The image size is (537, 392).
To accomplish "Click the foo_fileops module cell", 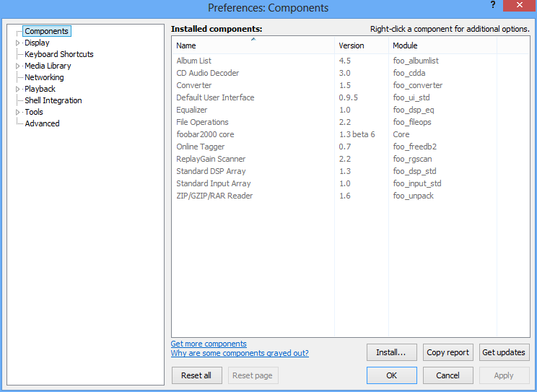I will pos(412,122).
